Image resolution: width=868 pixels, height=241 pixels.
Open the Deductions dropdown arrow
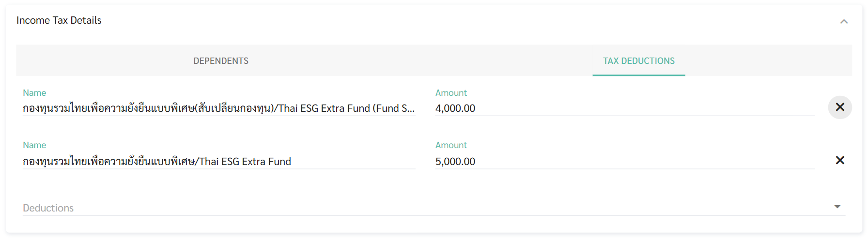point(837,207)
